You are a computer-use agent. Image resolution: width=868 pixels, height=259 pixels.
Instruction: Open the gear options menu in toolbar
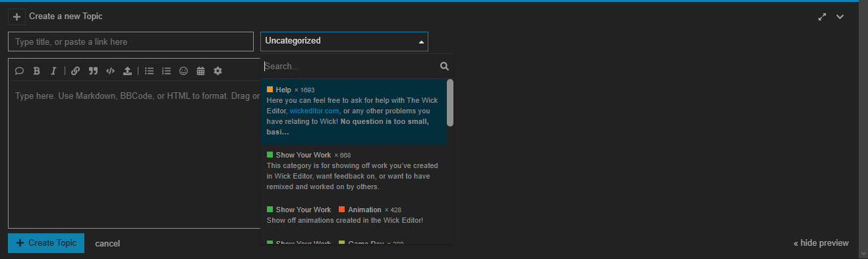[x=218, y=71]
